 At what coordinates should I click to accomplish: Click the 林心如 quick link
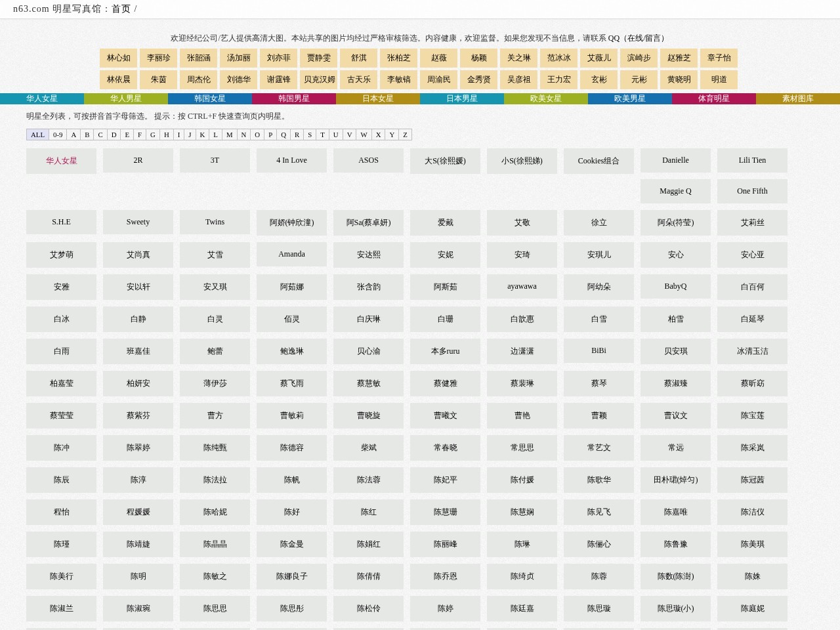119,58
